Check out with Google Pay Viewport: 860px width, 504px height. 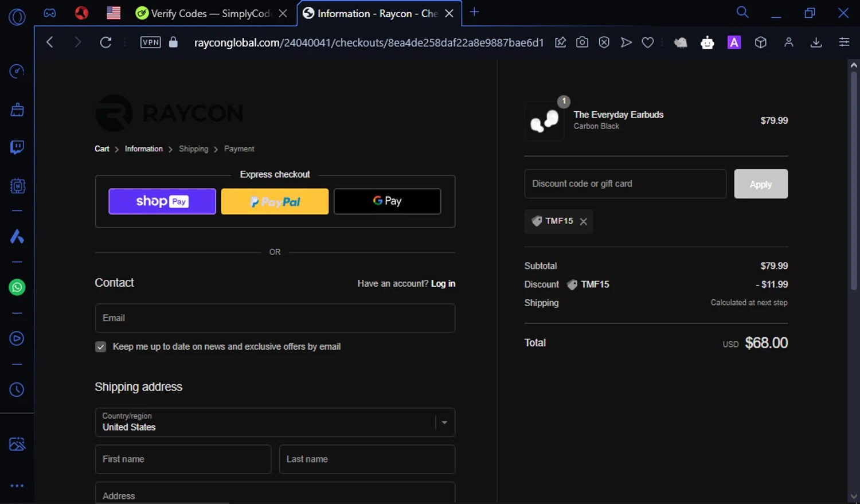388,201
